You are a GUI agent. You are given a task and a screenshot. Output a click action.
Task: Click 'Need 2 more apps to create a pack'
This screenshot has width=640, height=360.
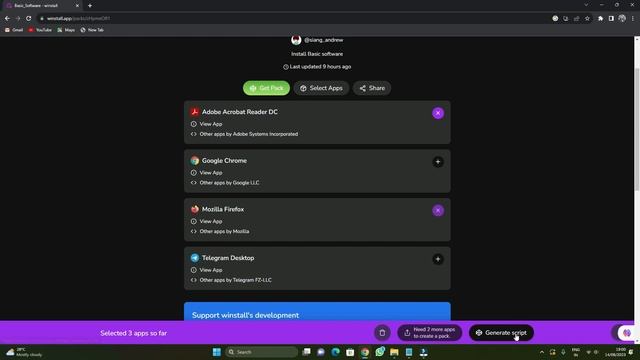point(429,333)
